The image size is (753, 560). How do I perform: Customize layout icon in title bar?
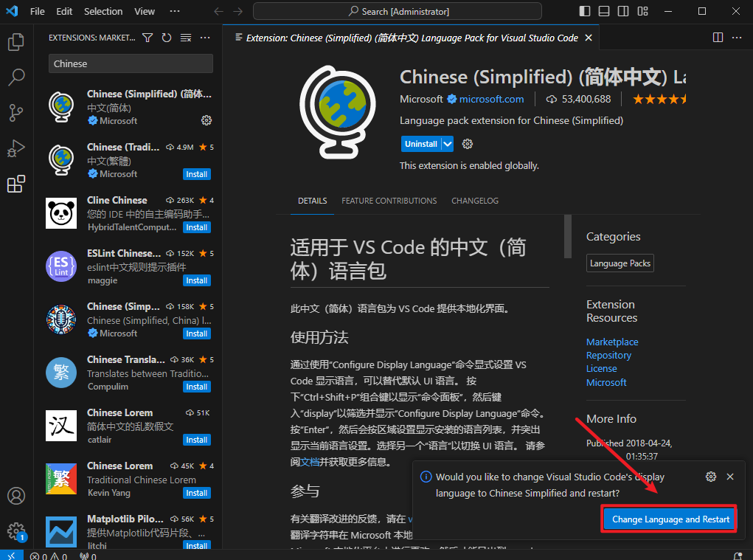pos(642,11)
